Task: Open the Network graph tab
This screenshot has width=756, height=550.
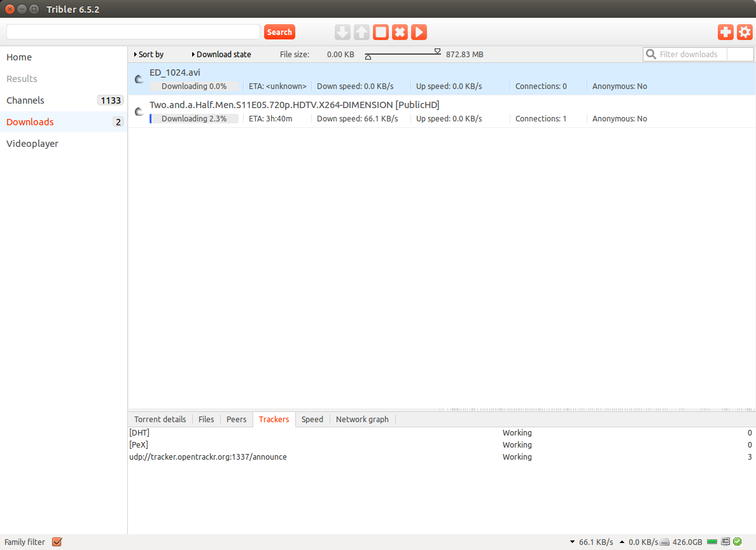Action: click(362, 420)
